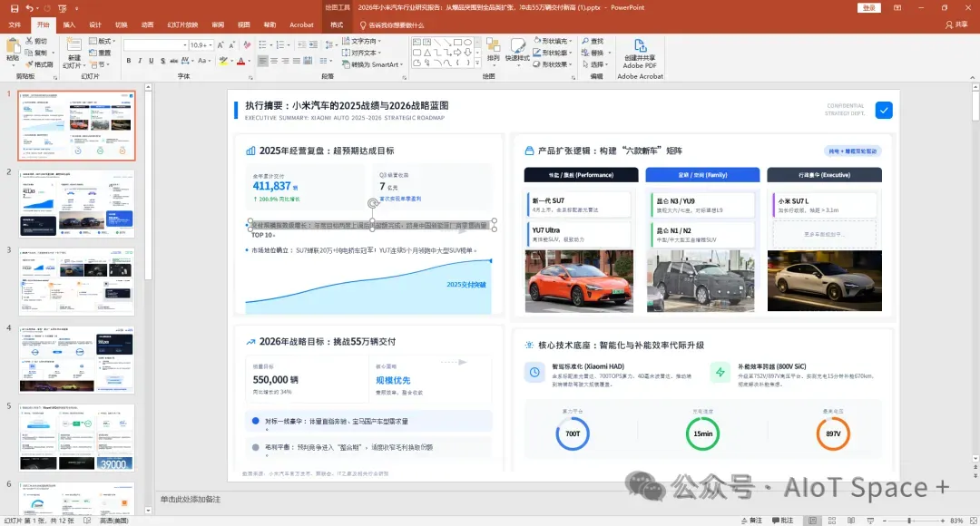Click Share (共享) button
Image resolution: width=980 pixels, height=526 pixels.
pos(957,25)
